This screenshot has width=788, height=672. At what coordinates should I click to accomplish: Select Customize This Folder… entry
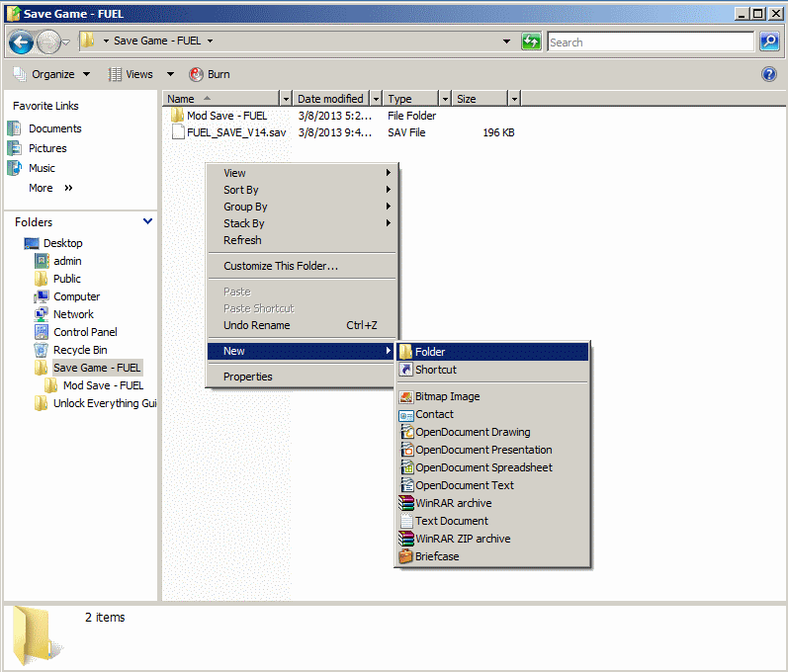point(302,266)
